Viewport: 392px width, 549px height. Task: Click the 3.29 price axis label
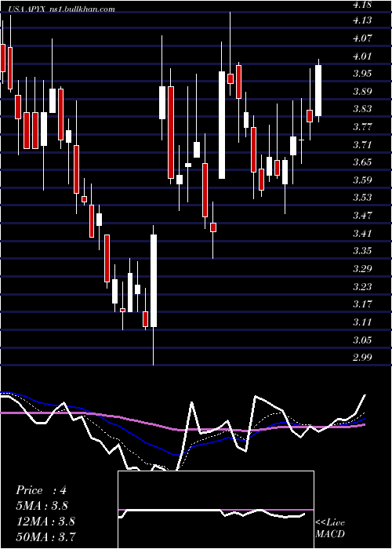pos(362,268)
